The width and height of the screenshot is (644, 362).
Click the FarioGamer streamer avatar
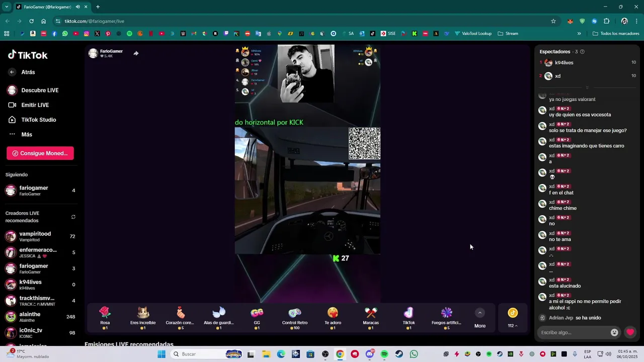click(x=93, y=53)
